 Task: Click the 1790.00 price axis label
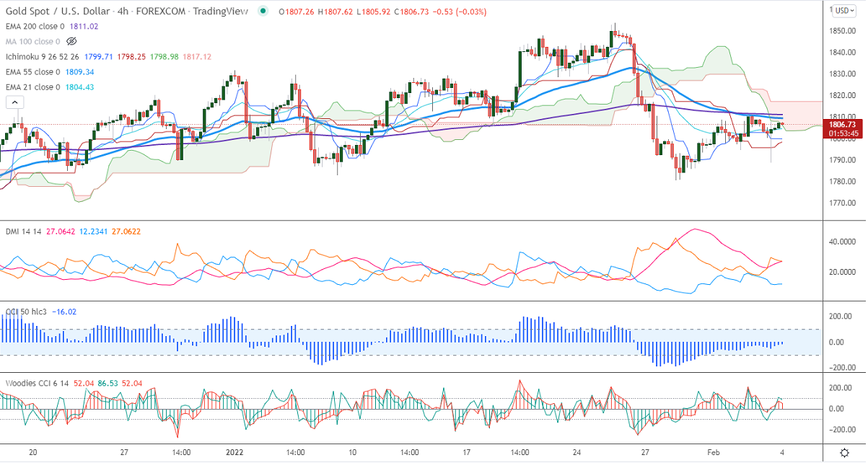click(x=842, y=160)
